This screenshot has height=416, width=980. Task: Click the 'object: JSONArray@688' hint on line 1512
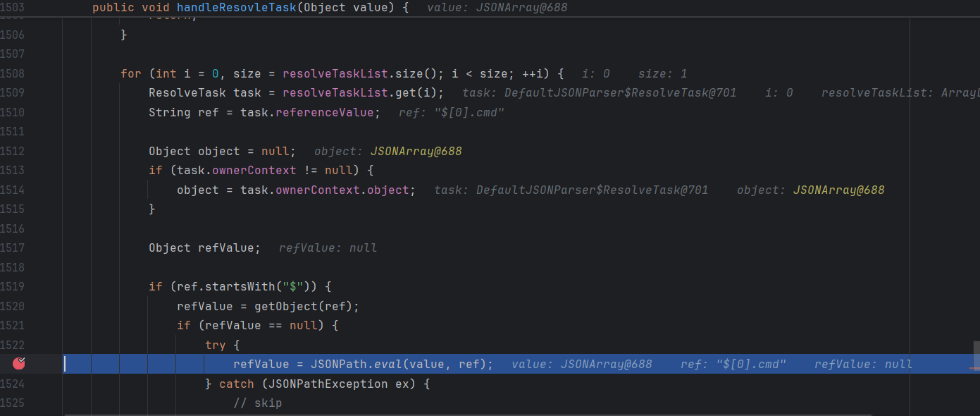click(387, 151)
